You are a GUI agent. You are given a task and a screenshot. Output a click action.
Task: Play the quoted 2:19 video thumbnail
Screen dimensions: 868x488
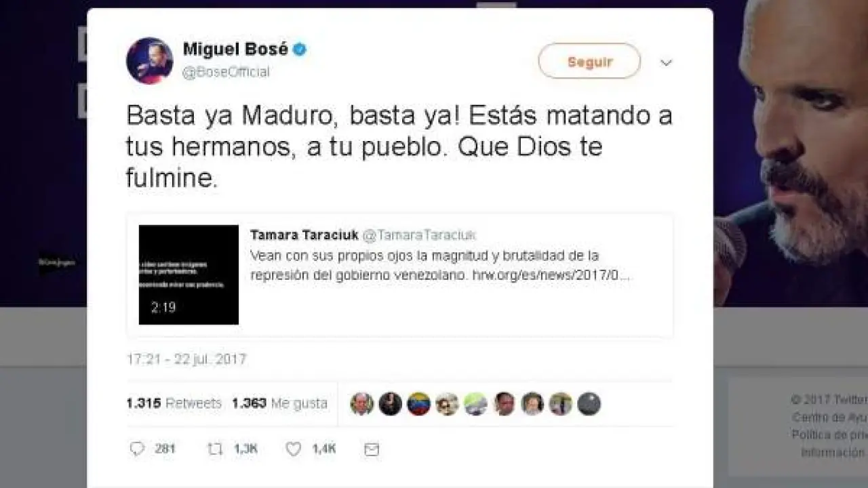point(189,274)
